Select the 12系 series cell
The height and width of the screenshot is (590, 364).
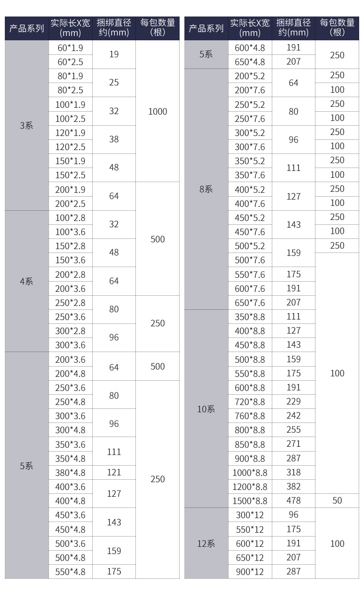click(x=206, y=543)
